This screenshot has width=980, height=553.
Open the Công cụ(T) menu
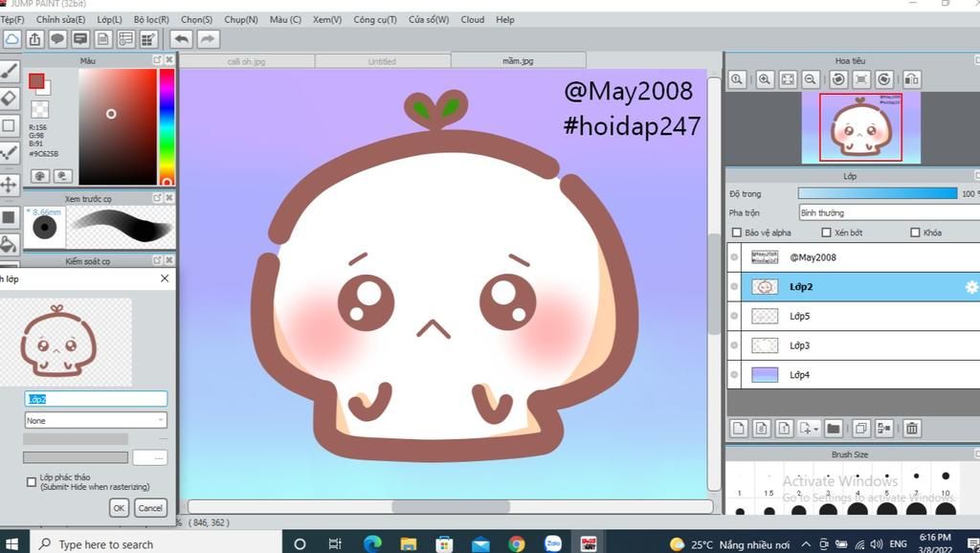pyautogui.click(x=375, y=19)
